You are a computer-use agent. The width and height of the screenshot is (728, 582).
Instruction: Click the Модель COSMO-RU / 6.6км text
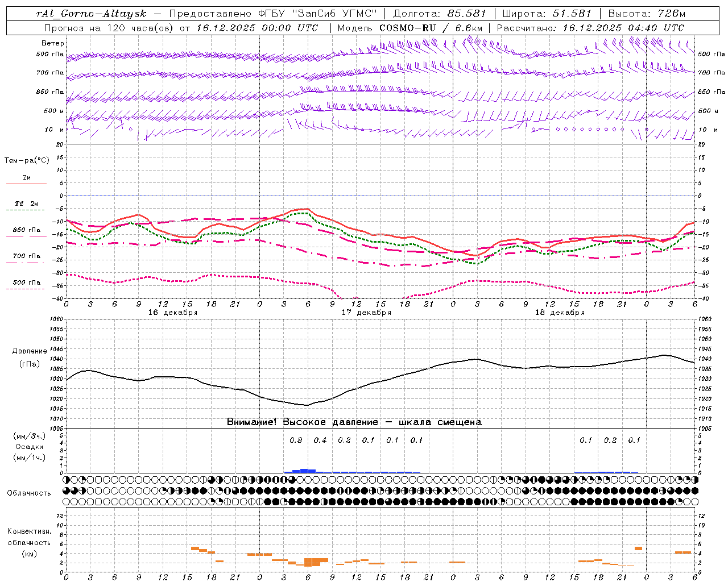pos(410,28)
